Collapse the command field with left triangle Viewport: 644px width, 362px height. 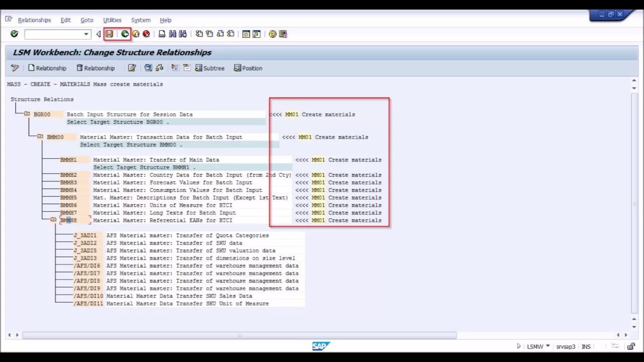(x=99, y=34)
